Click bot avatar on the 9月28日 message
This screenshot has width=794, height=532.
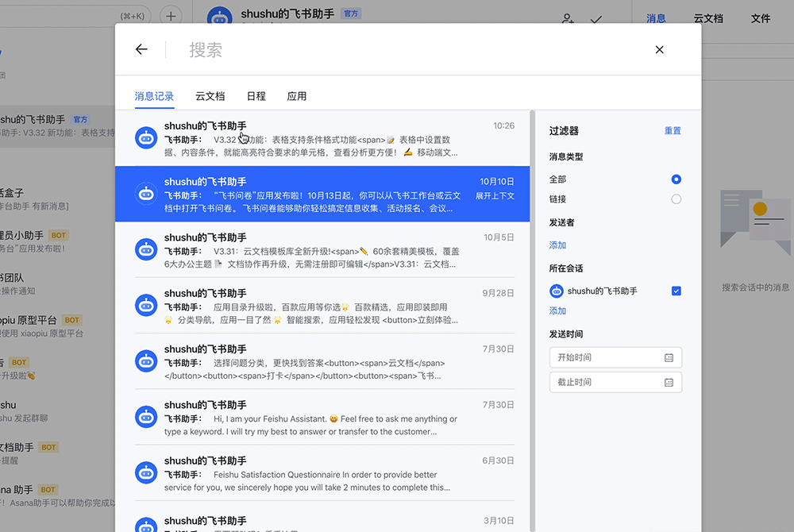click(x=146, y=305)
